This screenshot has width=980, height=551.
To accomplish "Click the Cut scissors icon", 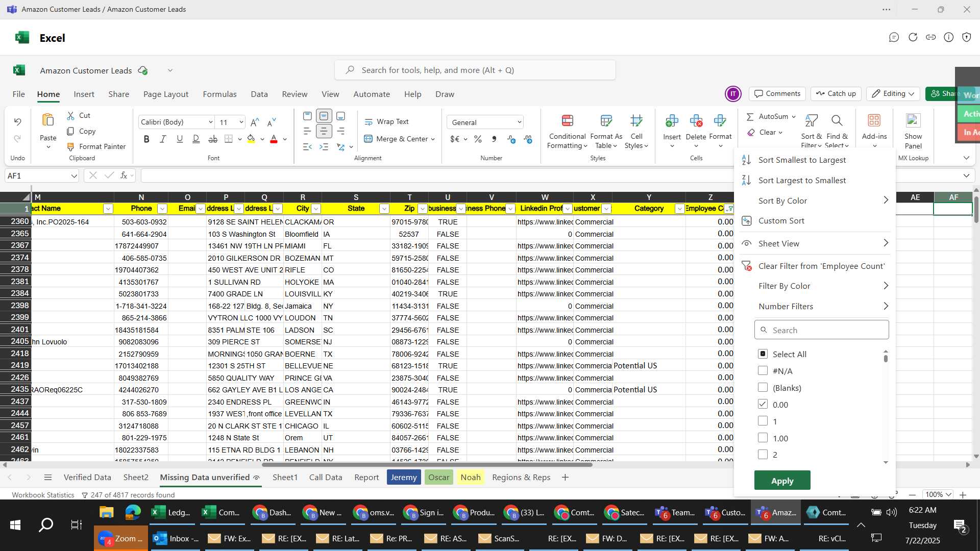I will tap(70, 116).
